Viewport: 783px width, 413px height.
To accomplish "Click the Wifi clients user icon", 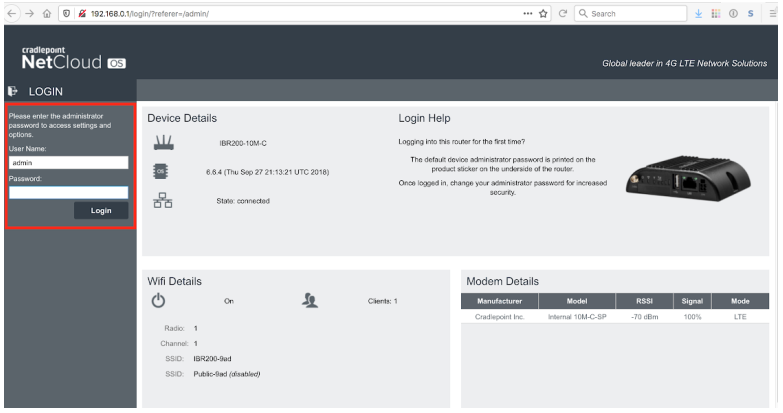I will [311, 300].
